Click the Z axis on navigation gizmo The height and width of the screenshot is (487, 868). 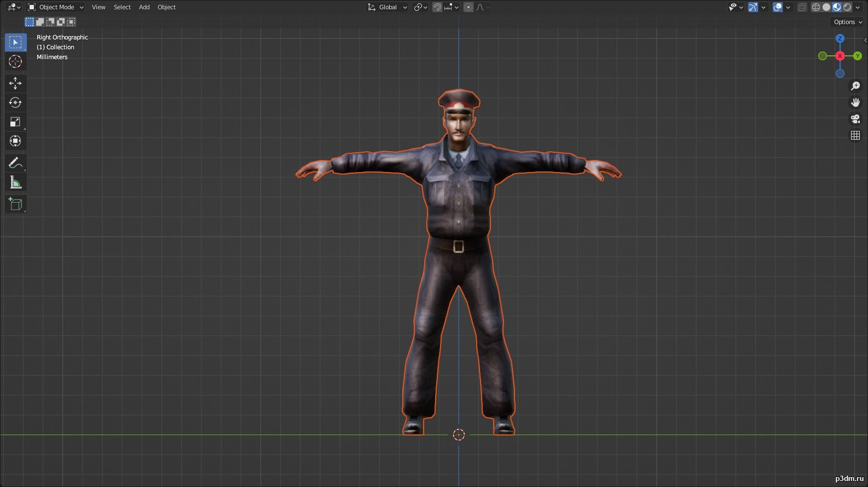click(x=840, y=38)
